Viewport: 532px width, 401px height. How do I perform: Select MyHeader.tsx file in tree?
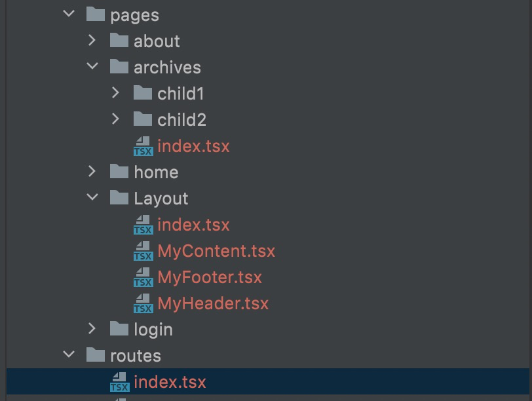[213, 303]
